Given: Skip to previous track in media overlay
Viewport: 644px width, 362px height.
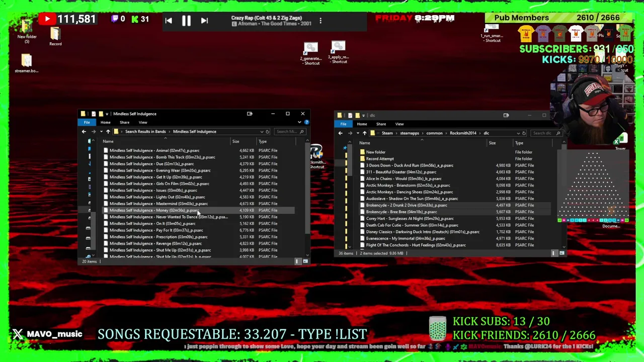Looking at the screenshot, I should 169,21.
